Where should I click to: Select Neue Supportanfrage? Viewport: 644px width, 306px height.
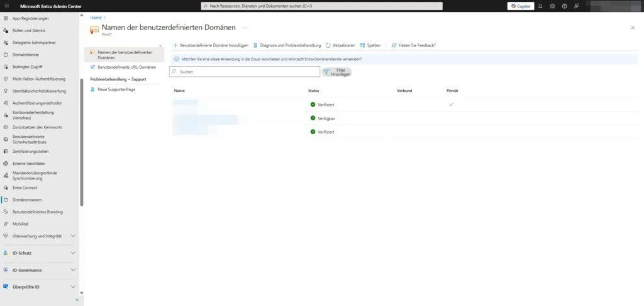(116, 89)
